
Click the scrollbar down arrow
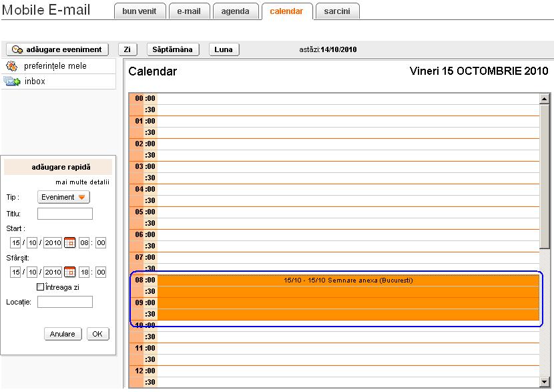pyautogui.click(x=545, y=382)
